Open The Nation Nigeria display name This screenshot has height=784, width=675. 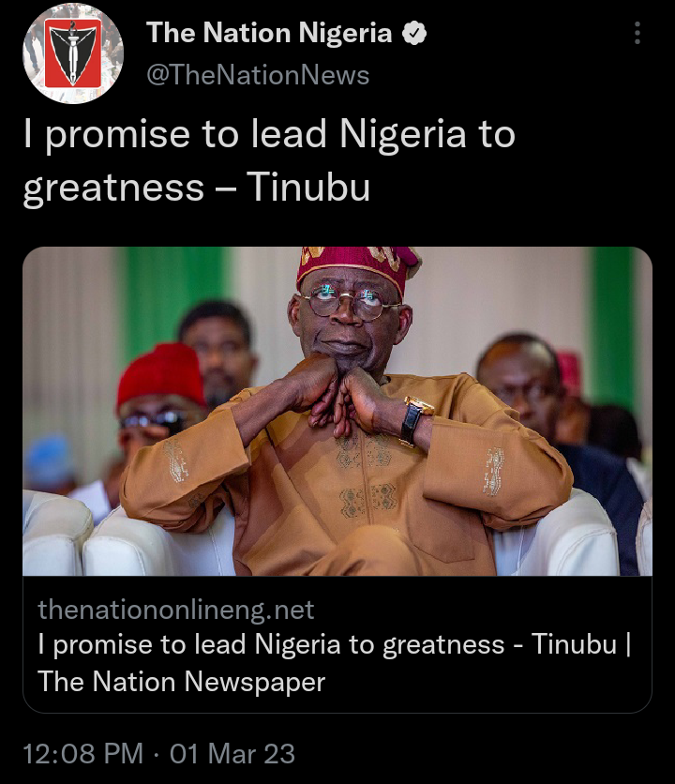pos(269,33)
